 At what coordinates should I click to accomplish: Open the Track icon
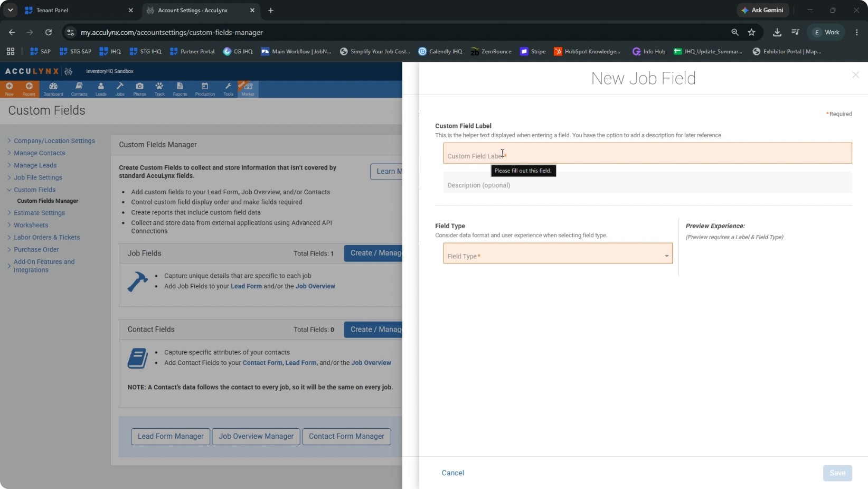point(159,89)
